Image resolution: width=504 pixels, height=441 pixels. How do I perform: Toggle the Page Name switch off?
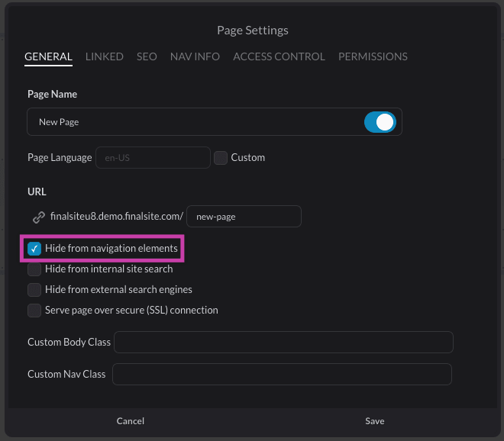380,122
